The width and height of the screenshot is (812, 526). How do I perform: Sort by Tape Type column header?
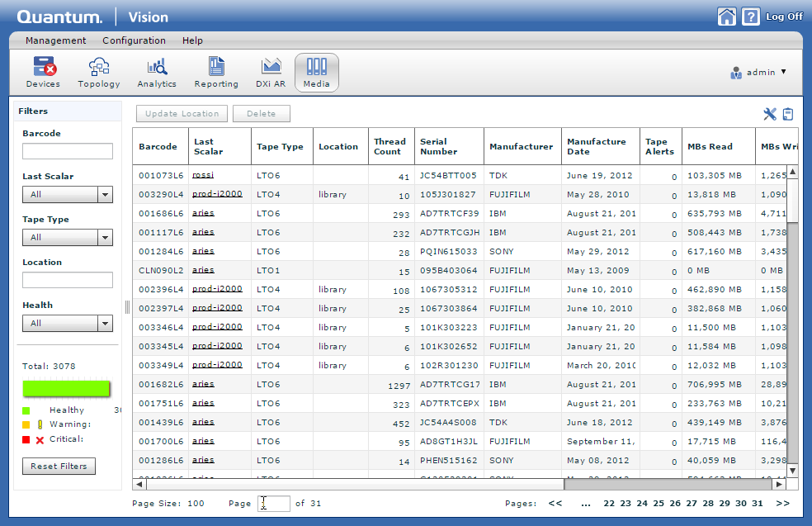click(x=281, y=147)
